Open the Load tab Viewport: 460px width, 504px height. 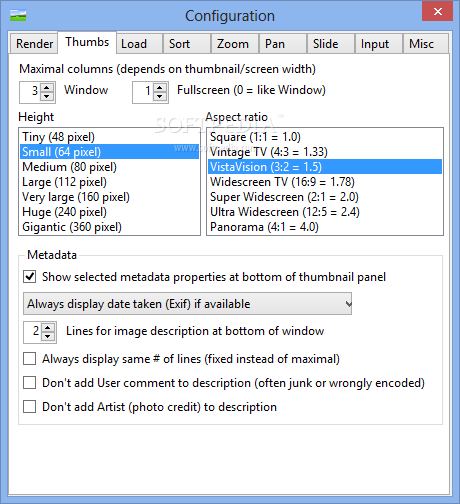[x=140, y=44]
